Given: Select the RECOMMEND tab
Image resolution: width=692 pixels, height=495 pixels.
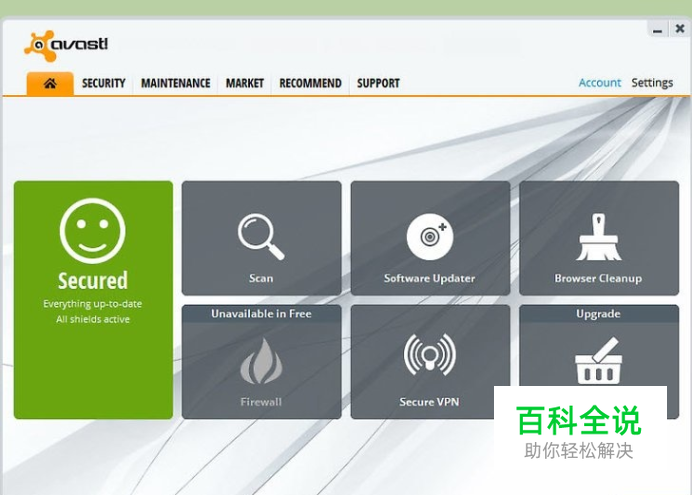Looking at the screenshot, I should tap(310, 83).
